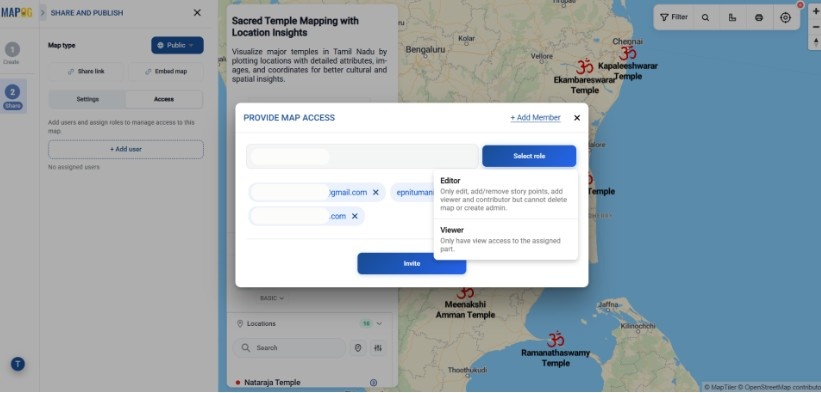Viewport: 821px width, 393px height.
Task: Click the + Add Member link
Action: (x=535, y=118)
